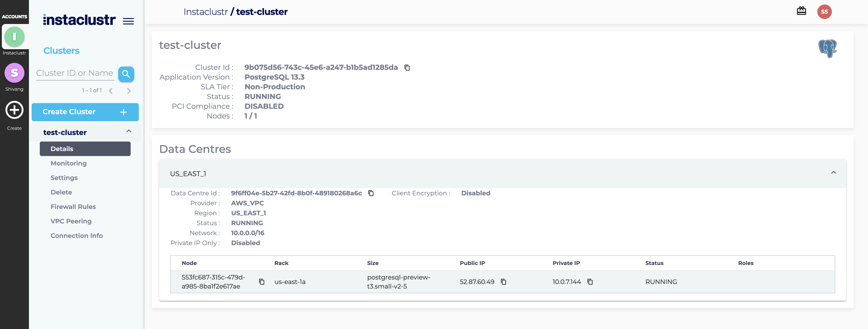Collapse the test-cluster sidebar section
This screenshot has height=329, width=868.
128,131
